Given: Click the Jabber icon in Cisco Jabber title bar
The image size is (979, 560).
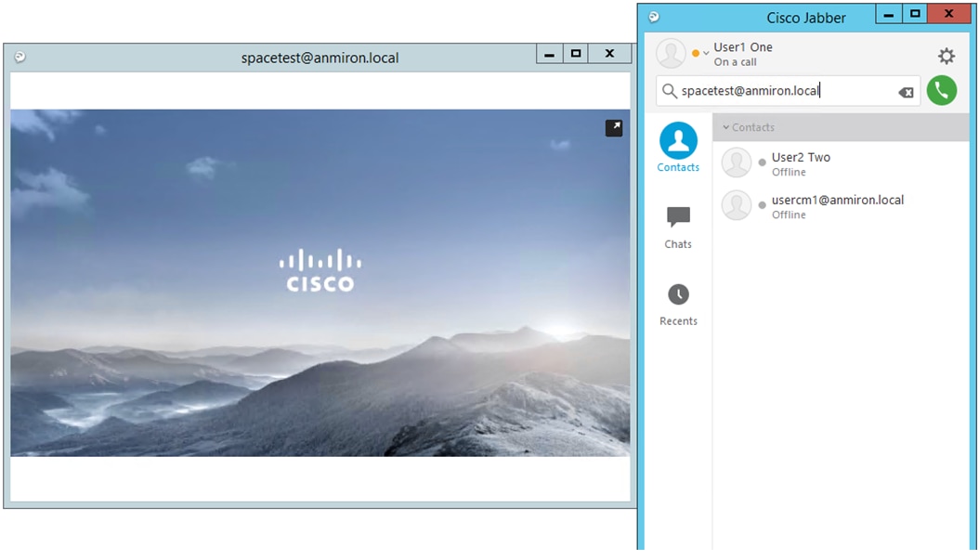Looking at the screenshot, I should (654, 17).
